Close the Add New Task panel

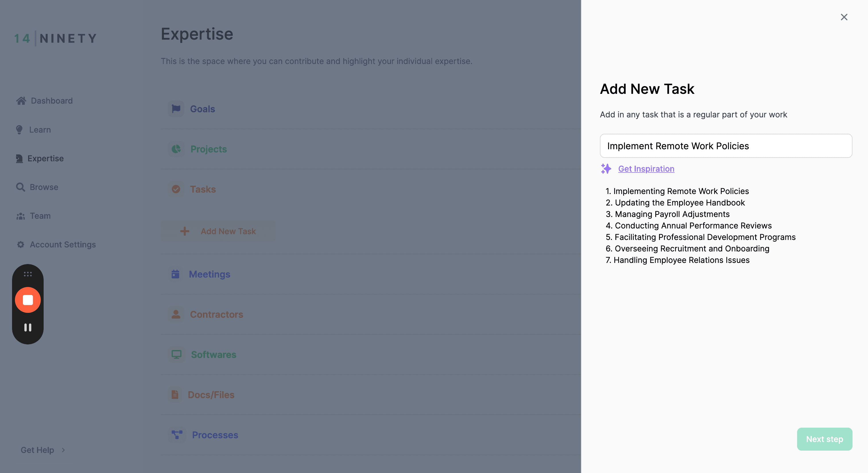[x=844, y=17]
